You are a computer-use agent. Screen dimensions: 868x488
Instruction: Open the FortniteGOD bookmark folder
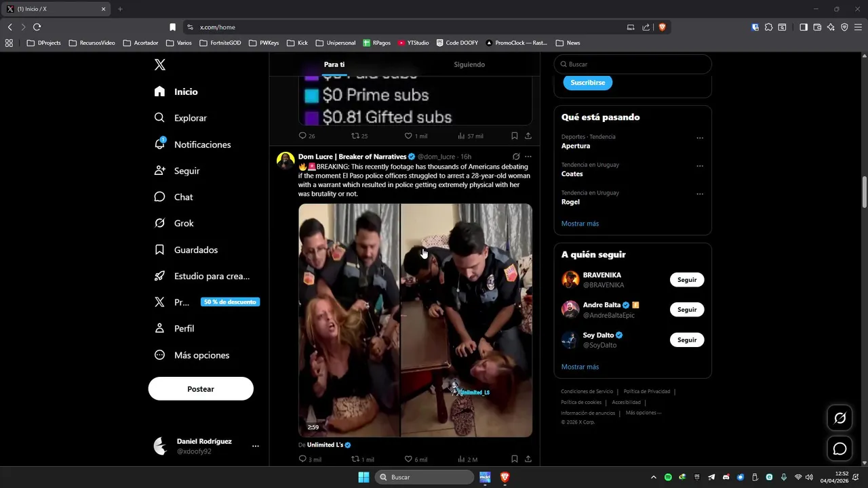[220, 43]
